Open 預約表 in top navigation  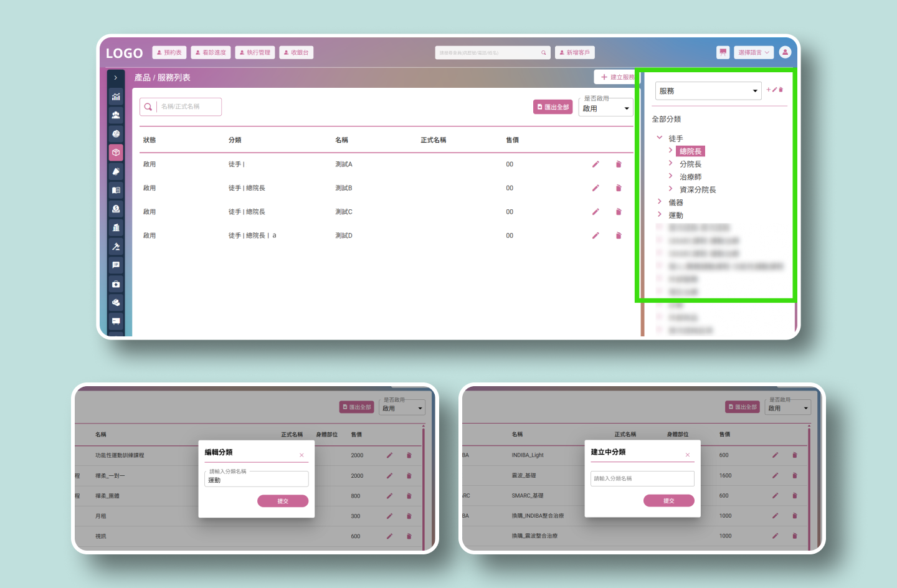pos(169,53)
